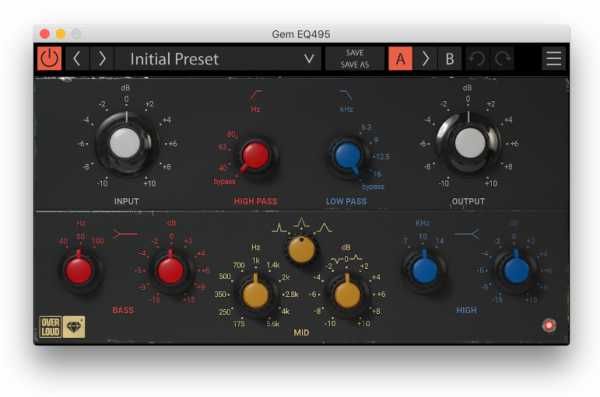The height and width of the screenshot is (397, 600).
Task: Click the medium mid bandwidth icon
Action: tap(302, 222)
